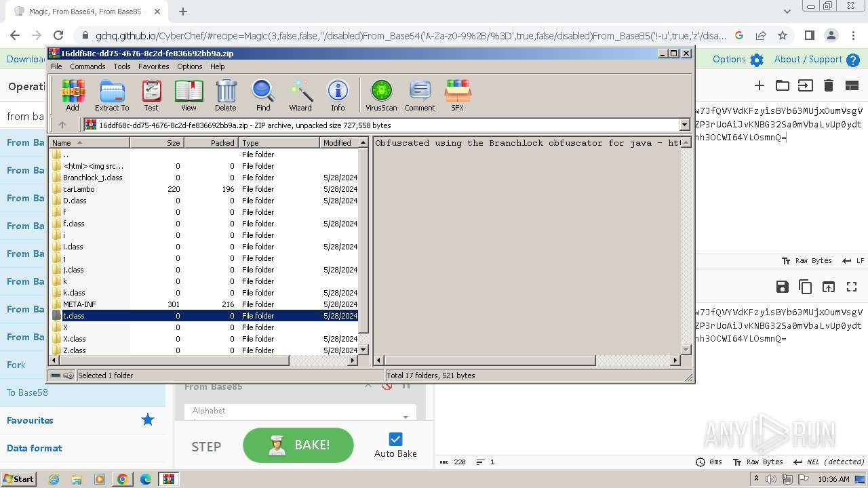868x488 pixels.
Task: Click the comment pane horizontal scroll right arrow
Action: click(675, 361)
